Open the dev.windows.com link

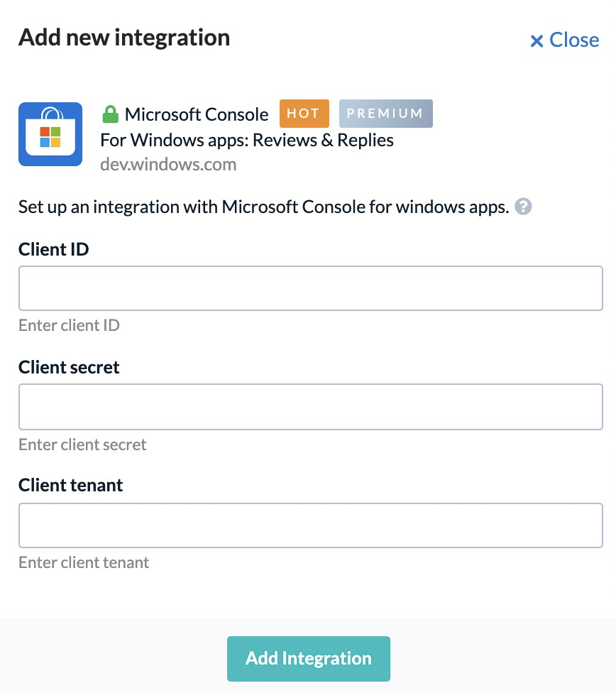[168, 165]
